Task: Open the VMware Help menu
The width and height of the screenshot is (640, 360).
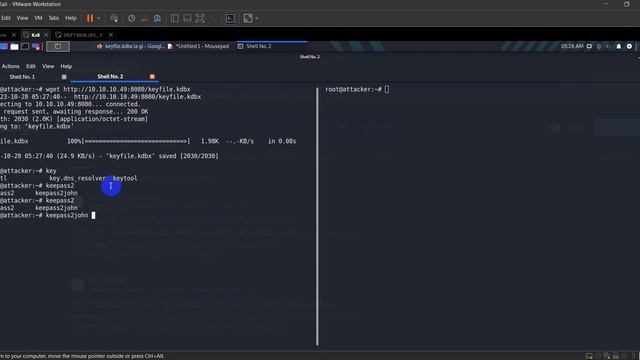Action: click(71, 18)
